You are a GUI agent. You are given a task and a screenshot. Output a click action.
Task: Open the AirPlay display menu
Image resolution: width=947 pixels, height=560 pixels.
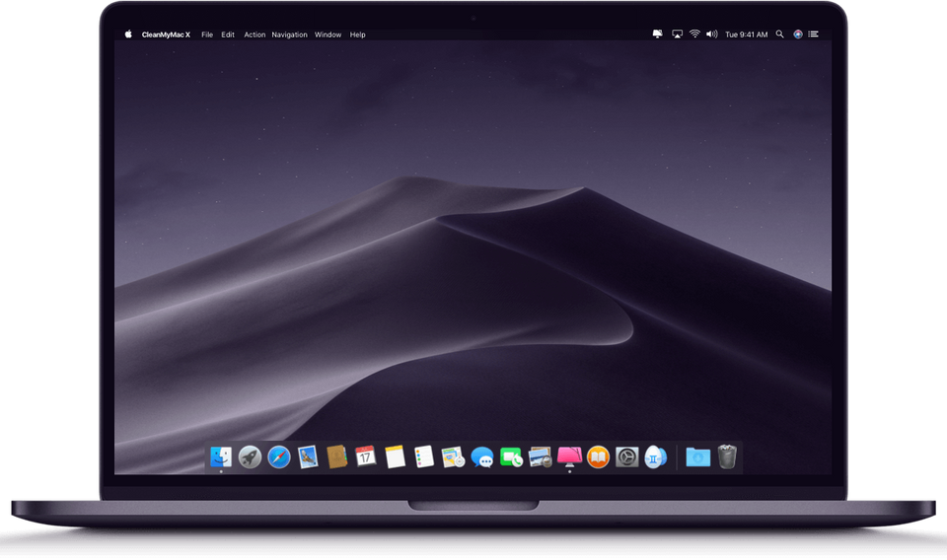point(677,35)
